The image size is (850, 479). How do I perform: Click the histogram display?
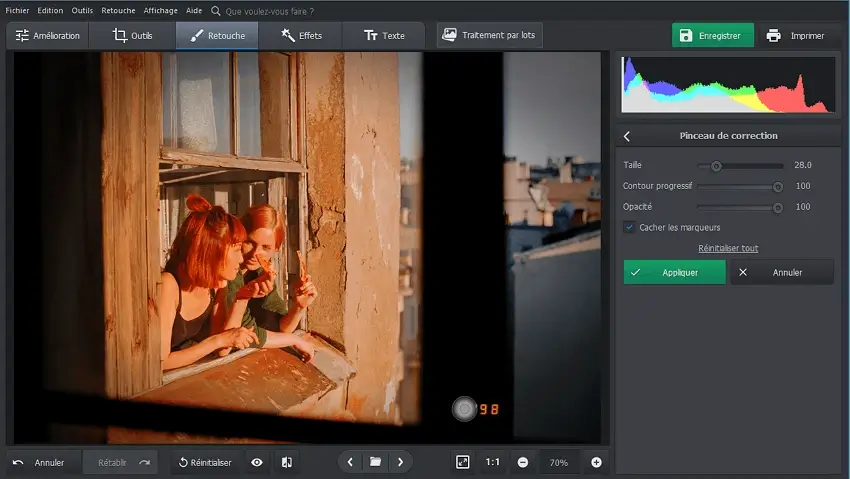coord(728,85)
